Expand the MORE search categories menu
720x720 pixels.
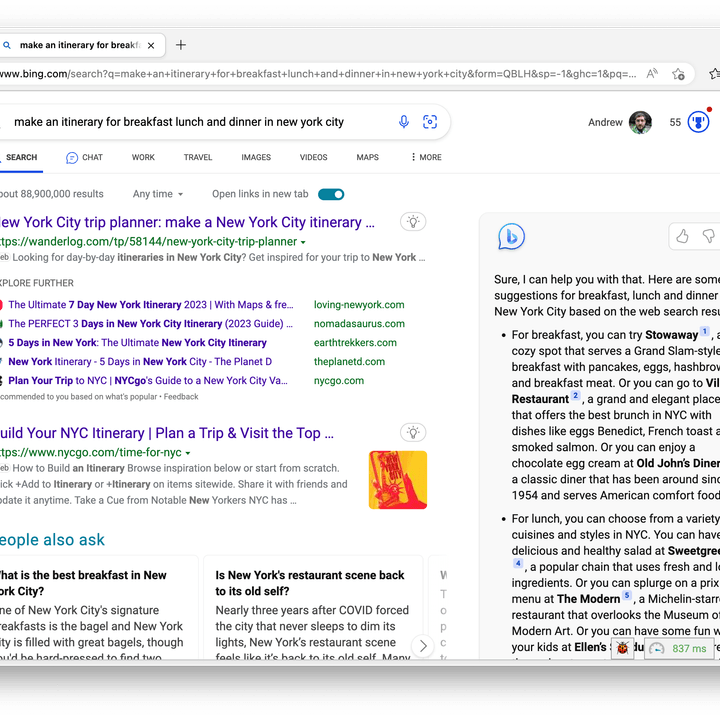(427, 158)
